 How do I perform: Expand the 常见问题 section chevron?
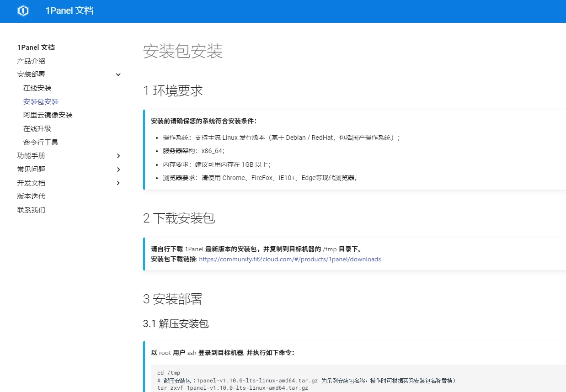(118, 170)
